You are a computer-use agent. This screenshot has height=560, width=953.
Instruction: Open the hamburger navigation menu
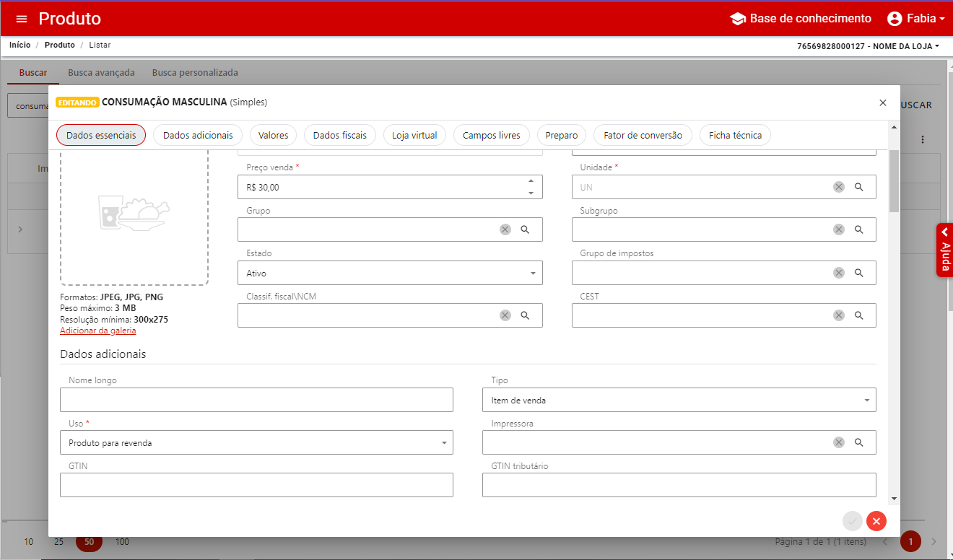point(22,19)
